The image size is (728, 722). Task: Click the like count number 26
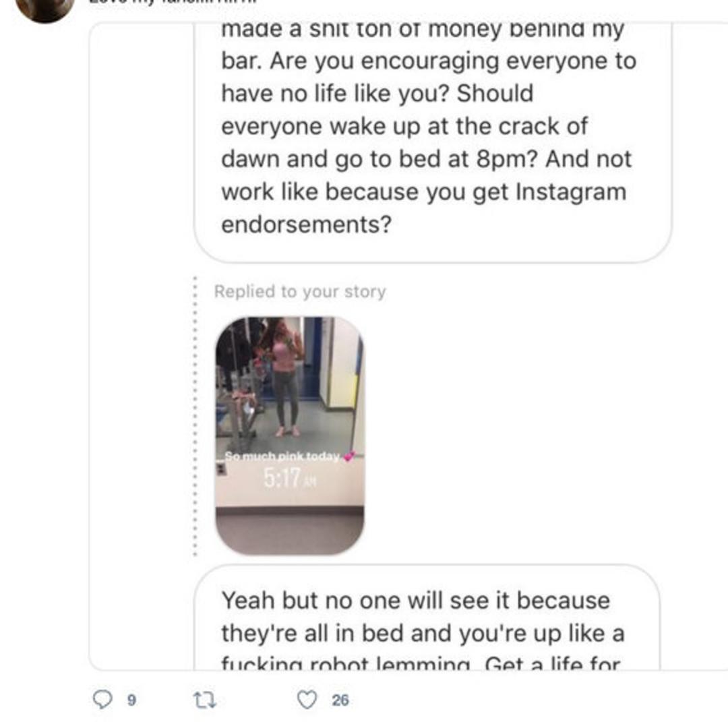[x=340, y=700]
